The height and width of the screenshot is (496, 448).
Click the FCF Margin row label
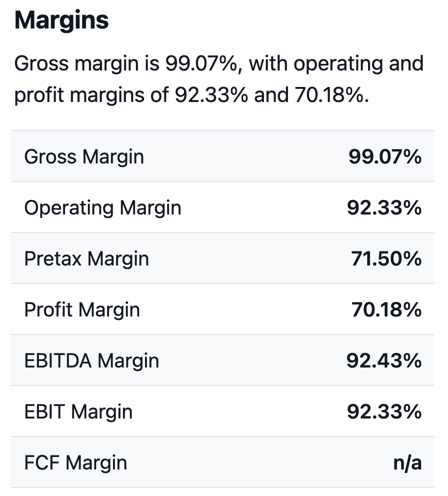[x=75, y=463]
